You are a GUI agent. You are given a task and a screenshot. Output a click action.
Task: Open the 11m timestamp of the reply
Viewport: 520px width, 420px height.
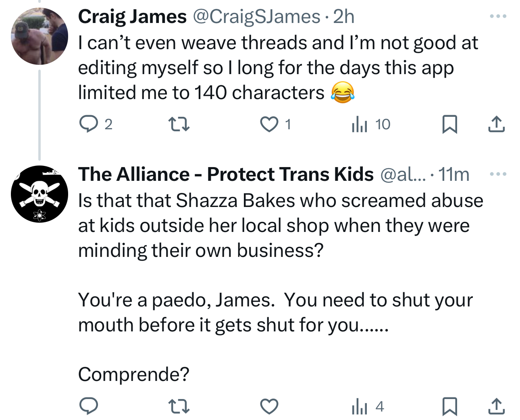[454, 174]
